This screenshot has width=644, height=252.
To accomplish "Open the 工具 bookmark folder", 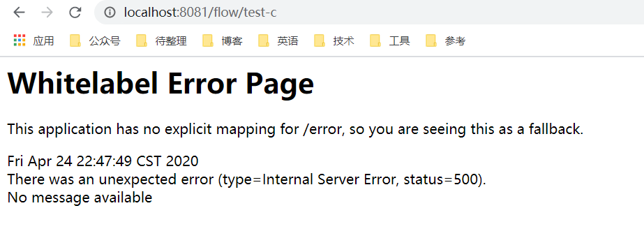I will coord(390,40).
